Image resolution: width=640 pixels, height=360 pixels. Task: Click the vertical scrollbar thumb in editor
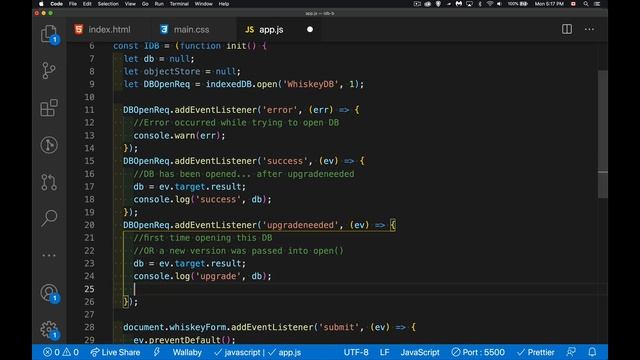(602, 134)
